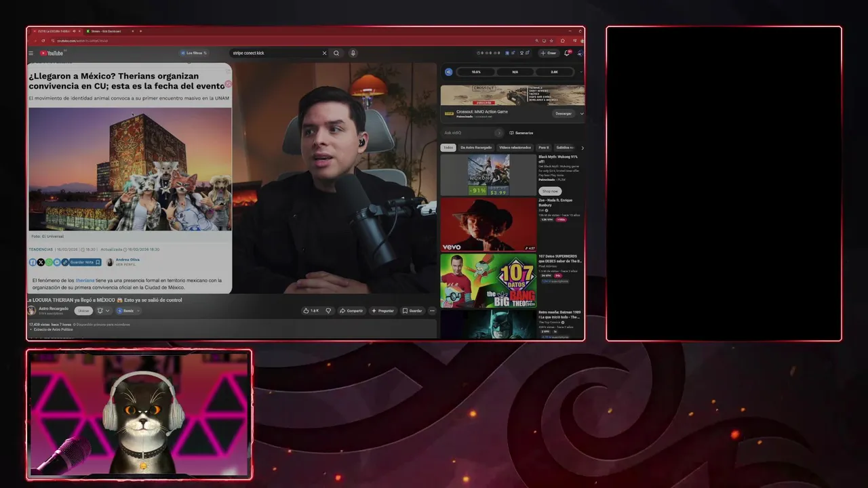Open the Remix dropdown
868x488 pixels.
pos(129,310)
